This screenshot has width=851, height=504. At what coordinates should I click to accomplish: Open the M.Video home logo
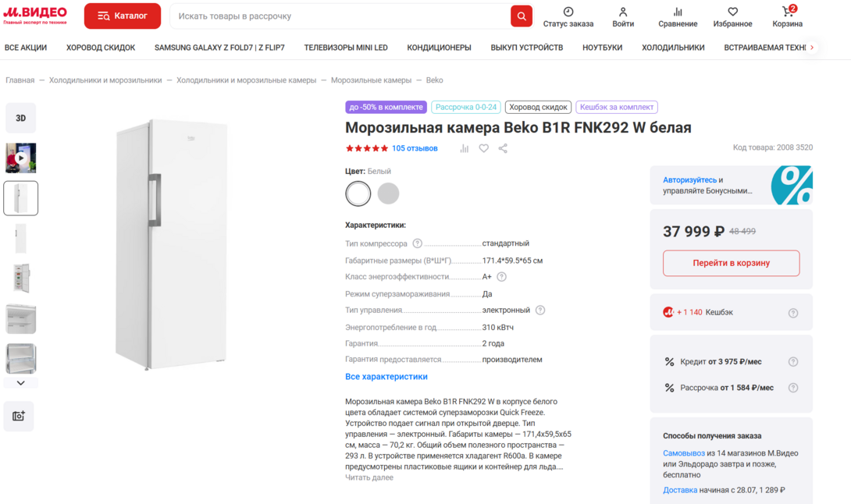tap(35, 16)
